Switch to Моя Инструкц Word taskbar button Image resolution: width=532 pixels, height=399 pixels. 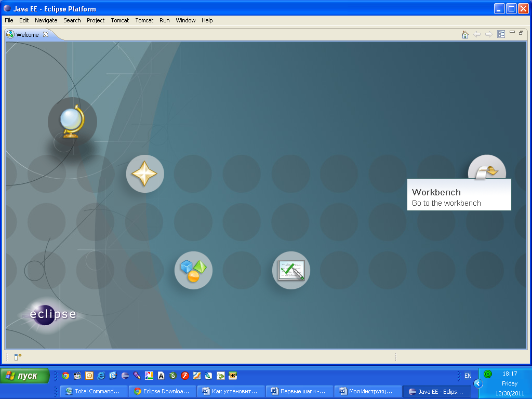(x=368, y=391)
